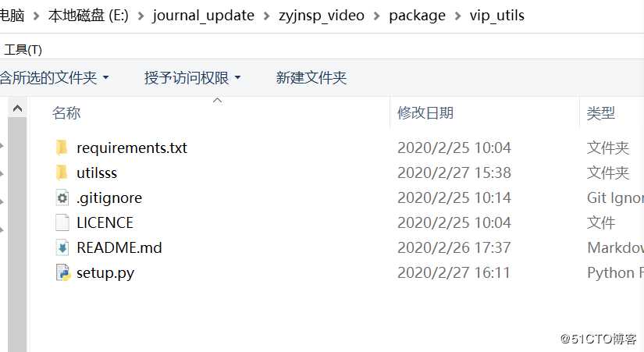This screenshot has width=644, height=352.
Task: Click the navigation pane scroll-up arrow
Action: (17, 108)
